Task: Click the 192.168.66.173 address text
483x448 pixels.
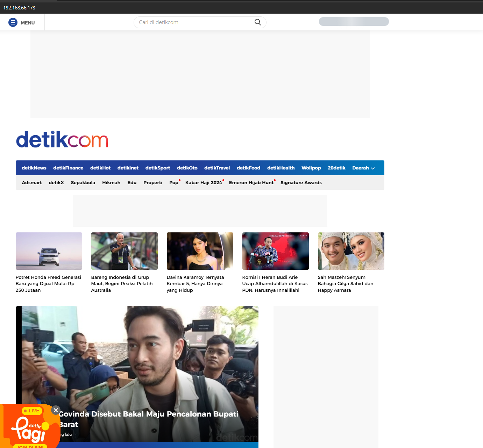Action: point(19,8)
